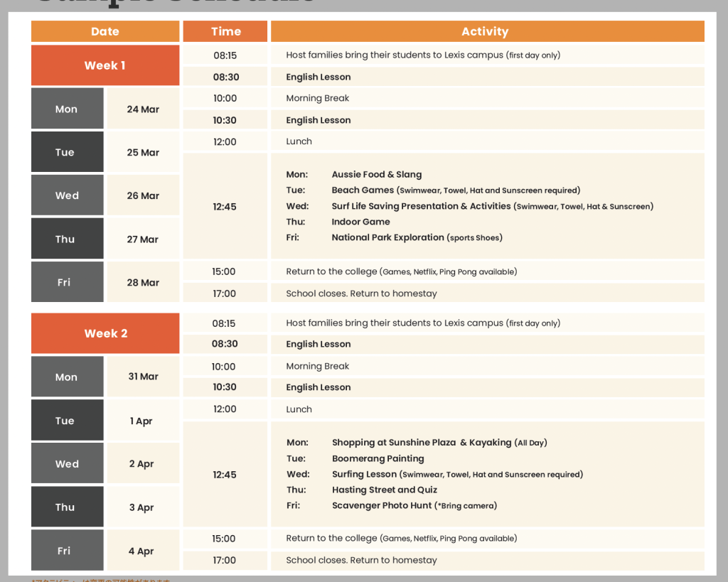
Task: Select the "26 Mar" date cell
Action: 143,195
